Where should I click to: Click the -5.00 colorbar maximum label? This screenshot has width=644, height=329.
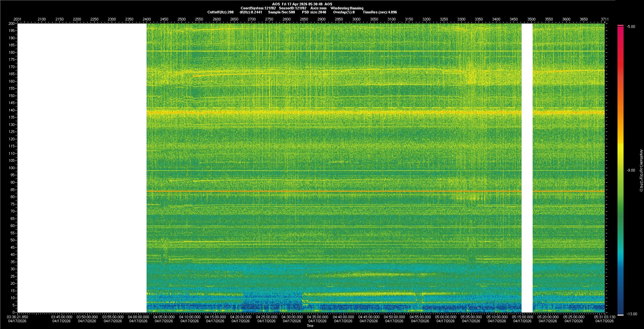[631, 27]
